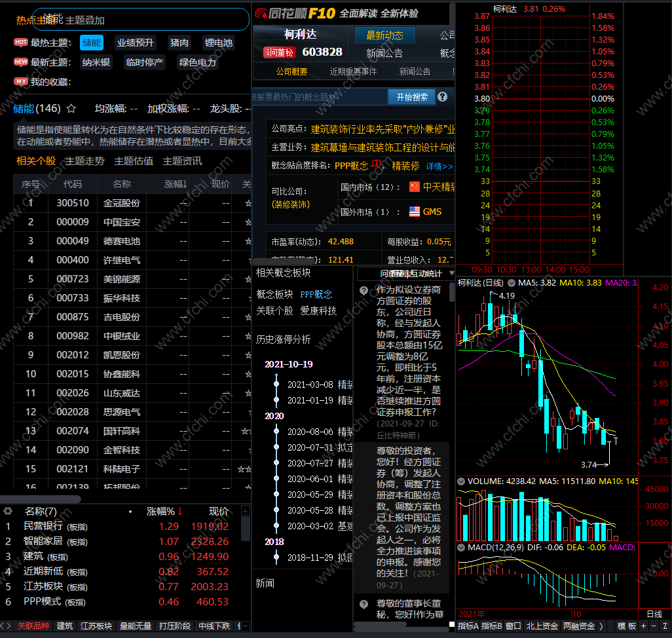Click the red icon after PPP概念

point(376,164)
